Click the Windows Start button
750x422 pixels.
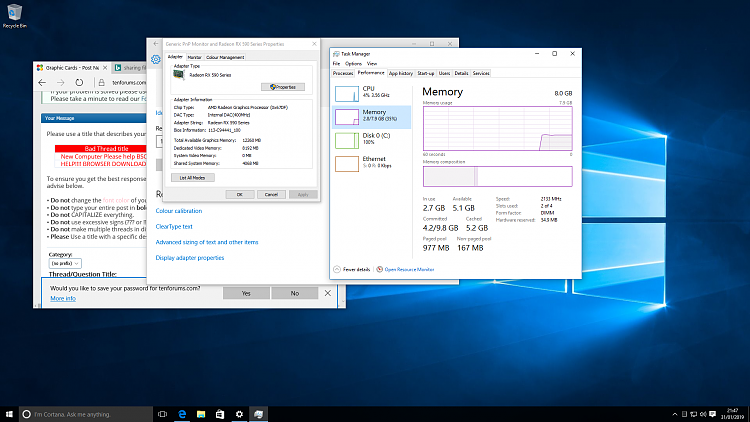pyautogui.click(x=9, y=414)
